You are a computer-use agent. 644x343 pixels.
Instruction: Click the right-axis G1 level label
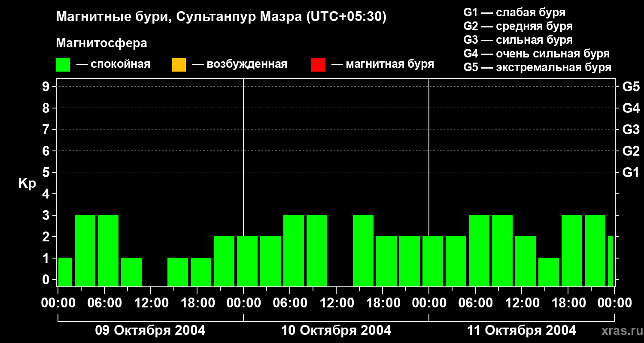click(x=631, y=172)
